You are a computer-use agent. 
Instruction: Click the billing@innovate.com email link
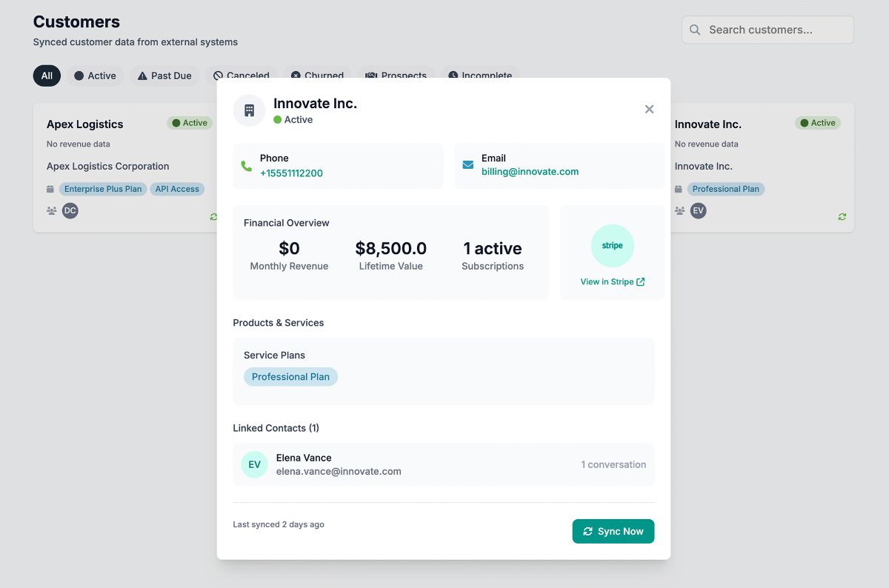(x=530, y=171)
